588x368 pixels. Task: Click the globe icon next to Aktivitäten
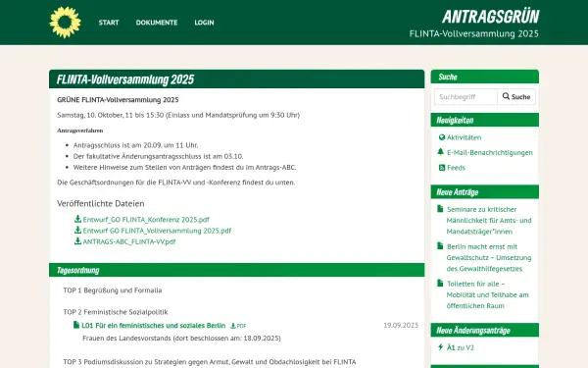442,137
